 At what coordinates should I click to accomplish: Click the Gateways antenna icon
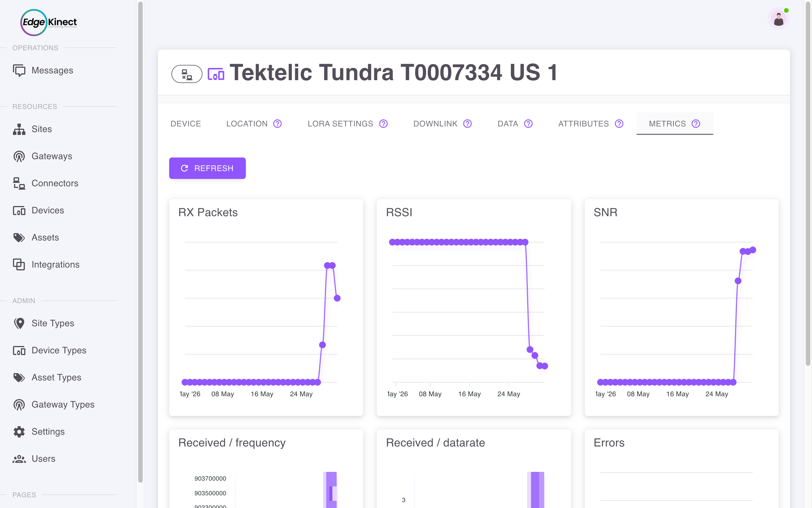coord(19,156)
